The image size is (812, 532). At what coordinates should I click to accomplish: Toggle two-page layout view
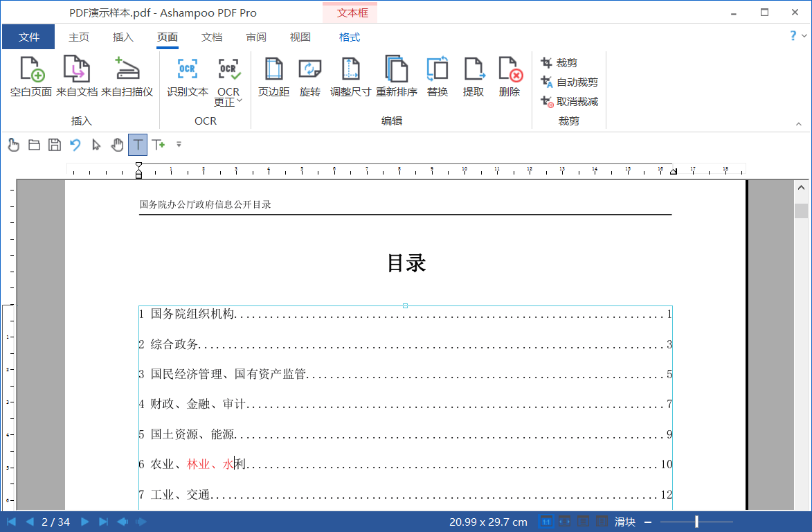pos(602,522)
